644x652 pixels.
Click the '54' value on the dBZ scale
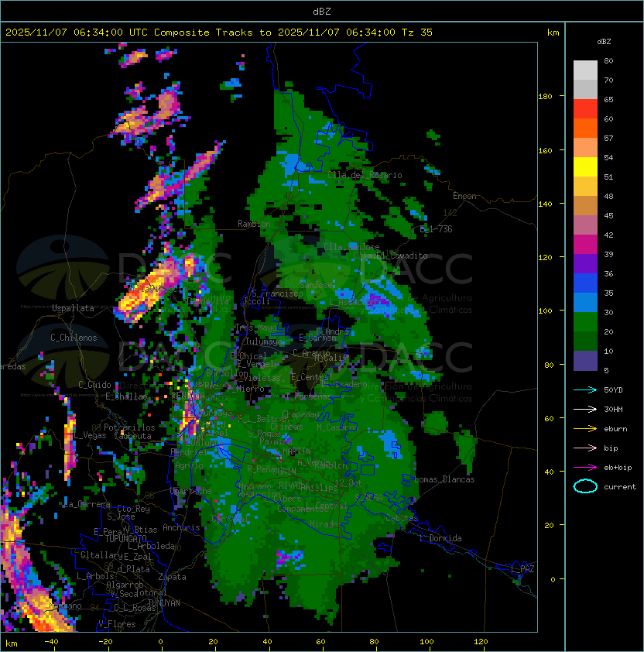click(608, 158)
